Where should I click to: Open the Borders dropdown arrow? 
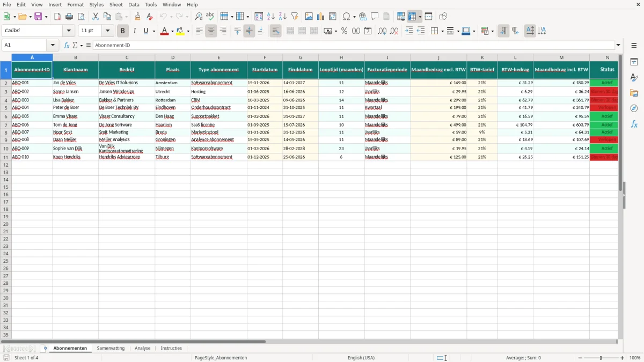coord(442,31)
